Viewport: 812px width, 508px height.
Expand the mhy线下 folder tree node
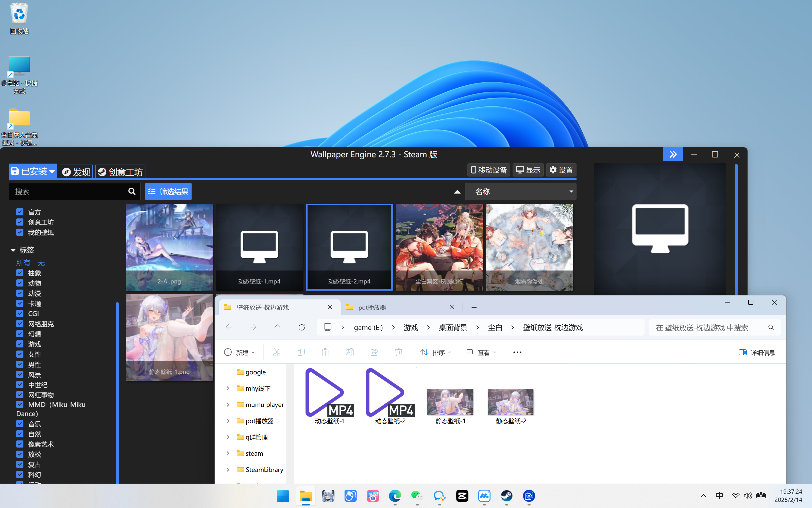[228, 388]
